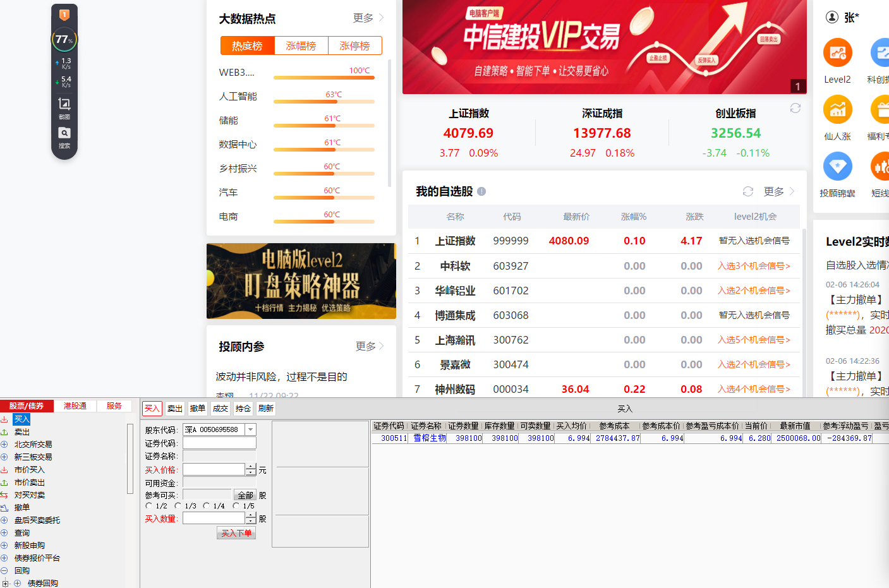Screen dimensions: 889x588
Task: Click the 买入 toolbar button
Action: [152, 409]
